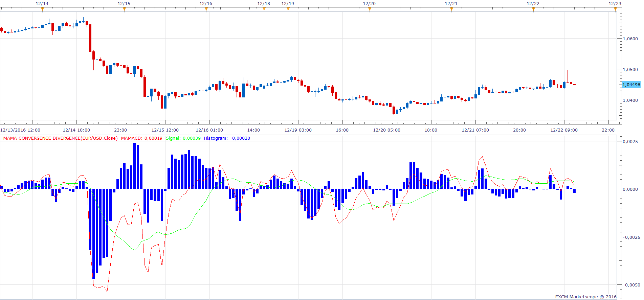The image size is (644, 300).
Task: Click the orange 12/22 day marker
Action: 533,9
